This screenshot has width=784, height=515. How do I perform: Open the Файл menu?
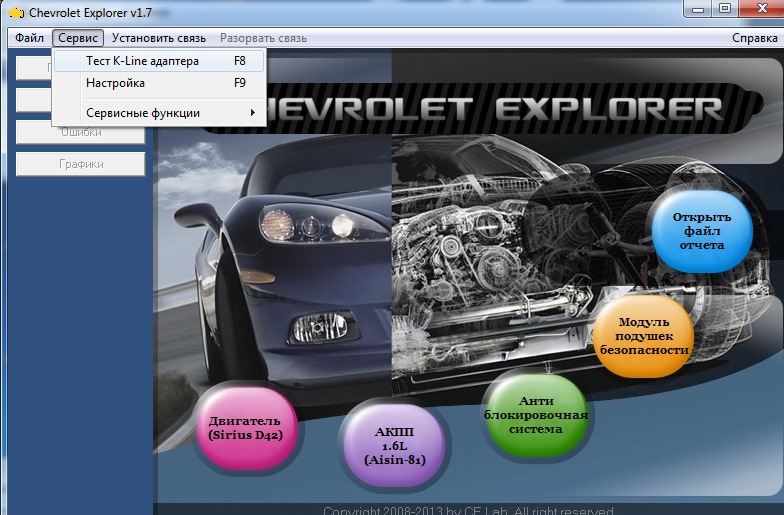[30, 38]
